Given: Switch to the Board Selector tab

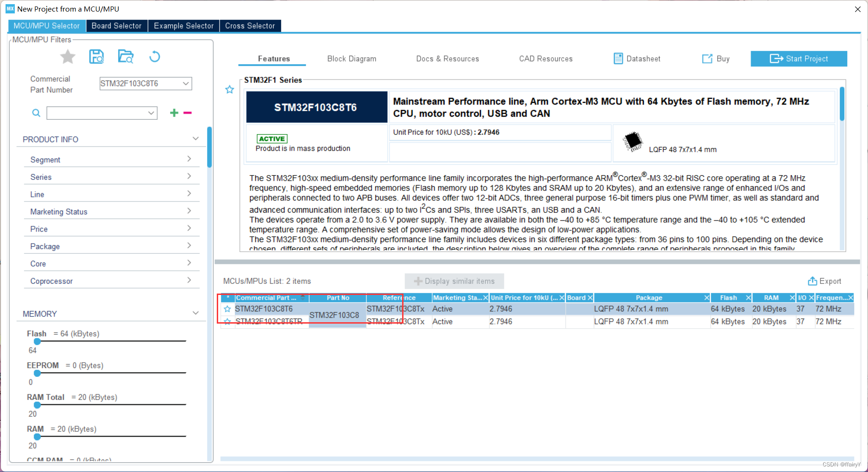Looking at the screenshot, I should click(116, 26).
